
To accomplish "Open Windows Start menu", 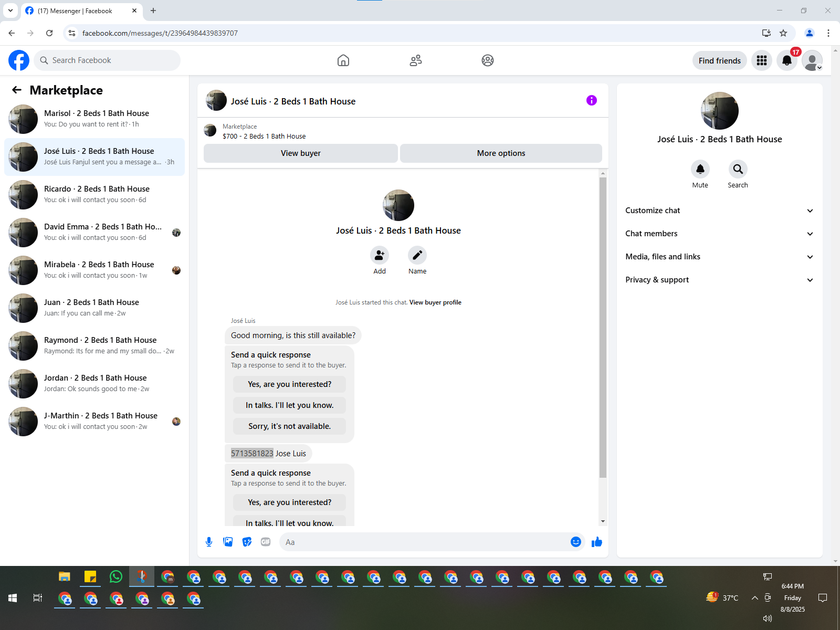I will pyautogui.click(x=13, y=598).
